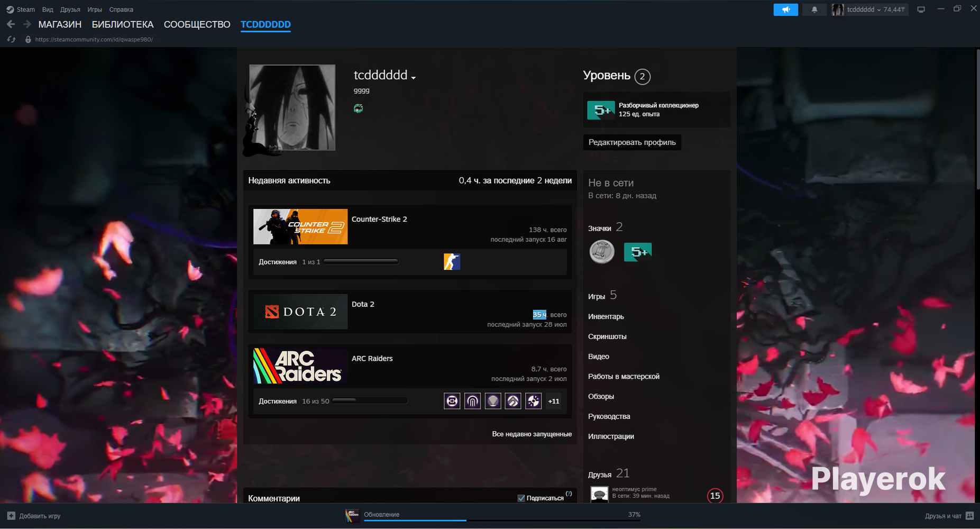Open ARC Raiders striped-sphere achievement icon
980x529 pixels.
click(493, 401)
